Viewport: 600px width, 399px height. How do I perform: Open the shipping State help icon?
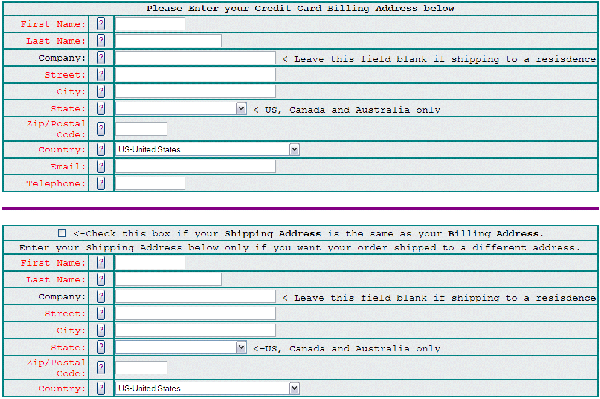101,347
